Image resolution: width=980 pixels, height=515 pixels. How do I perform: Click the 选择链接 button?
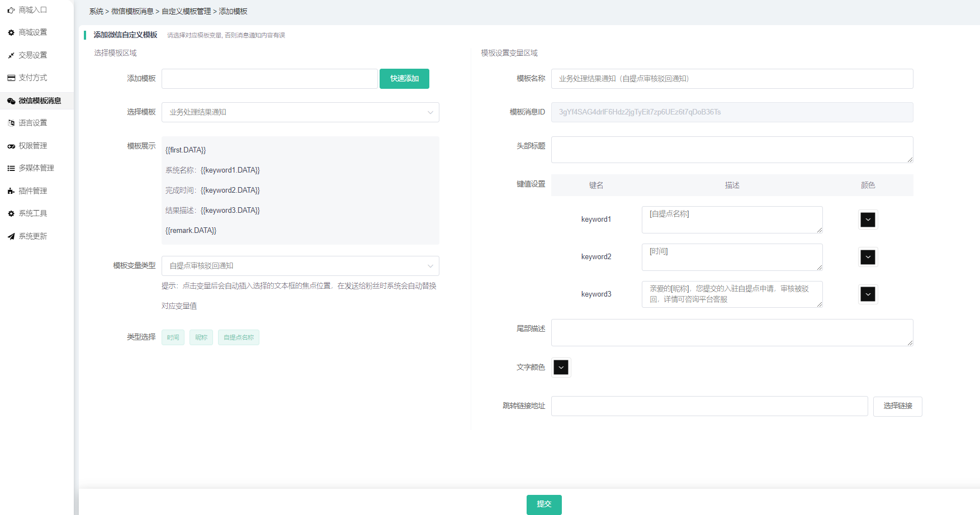(897, 406)
